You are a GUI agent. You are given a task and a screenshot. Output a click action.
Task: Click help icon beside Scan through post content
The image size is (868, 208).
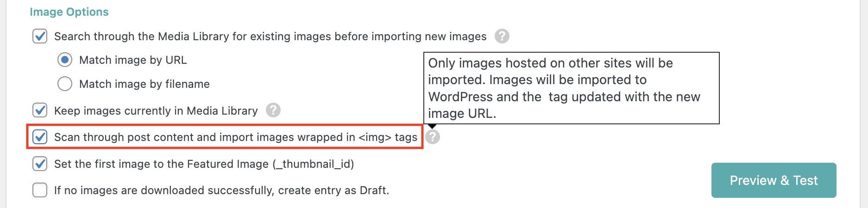click(433, 137)
